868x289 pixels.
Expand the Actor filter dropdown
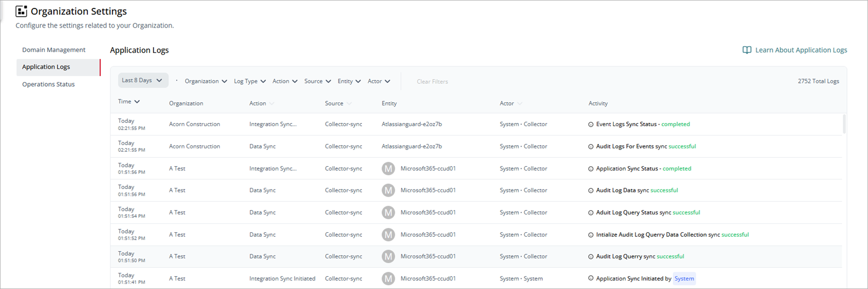click(379, 81)
